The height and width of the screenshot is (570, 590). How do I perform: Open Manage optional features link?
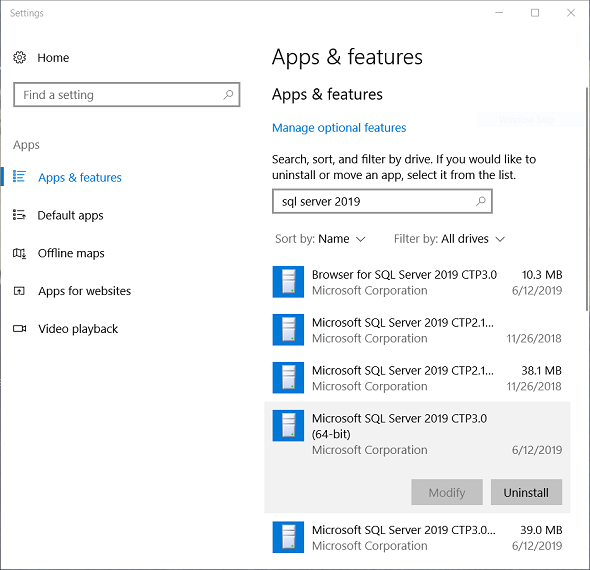click(x=339, y=128)
